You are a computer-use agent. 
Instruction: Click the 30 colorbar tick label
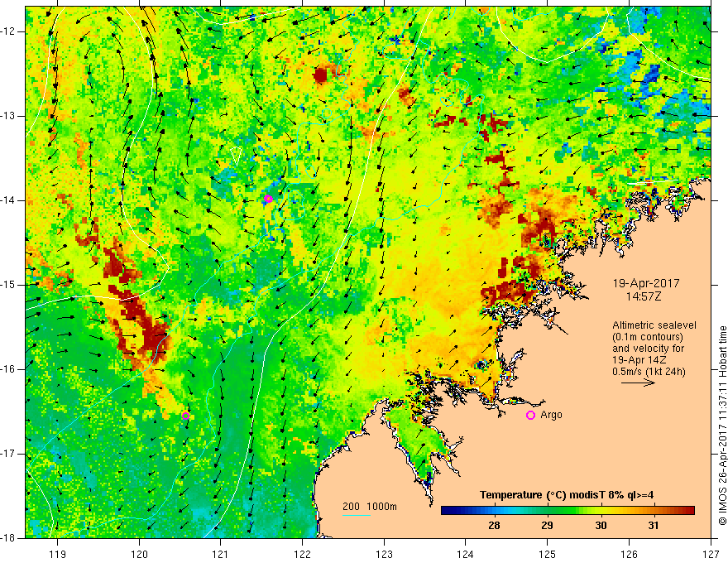(x=601, y=526)
